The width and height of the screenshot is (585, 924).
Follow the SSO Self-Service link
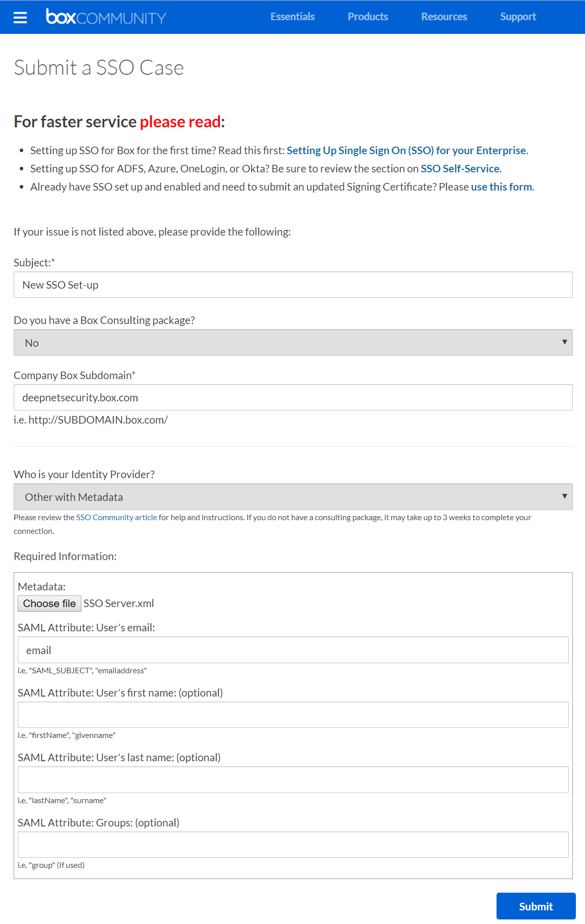(x=460, y=169)
